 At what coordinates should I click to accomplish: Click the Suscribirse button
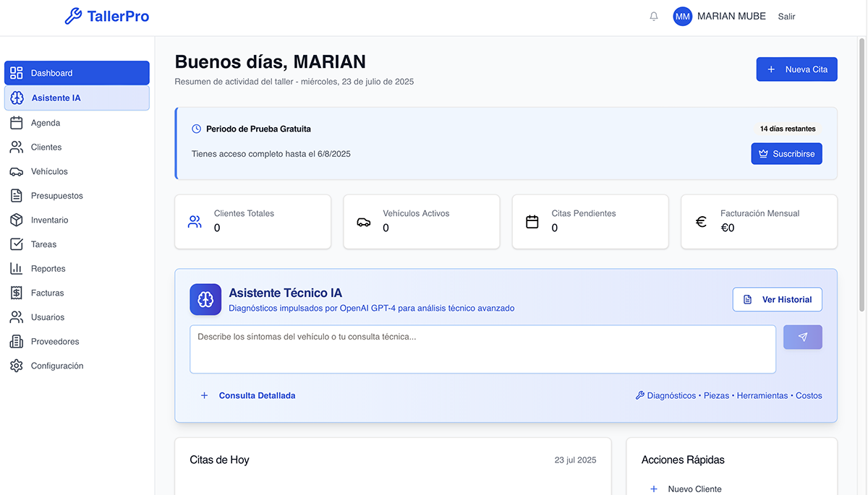pos(786,154)
